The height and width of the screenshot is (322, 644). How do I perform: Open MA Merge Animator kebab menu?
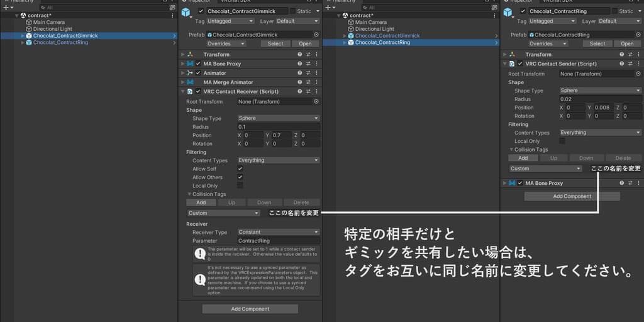coord(316,82)
